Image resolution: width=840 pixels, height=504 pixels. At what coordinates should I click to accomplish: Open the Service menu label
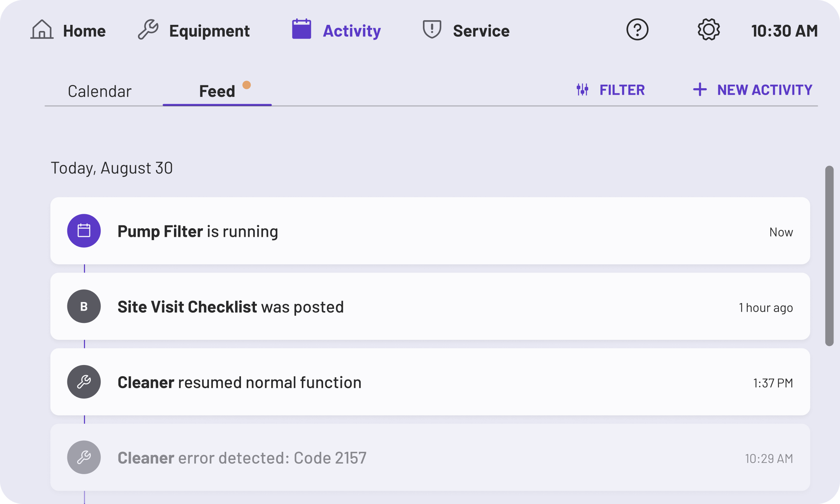481,31
